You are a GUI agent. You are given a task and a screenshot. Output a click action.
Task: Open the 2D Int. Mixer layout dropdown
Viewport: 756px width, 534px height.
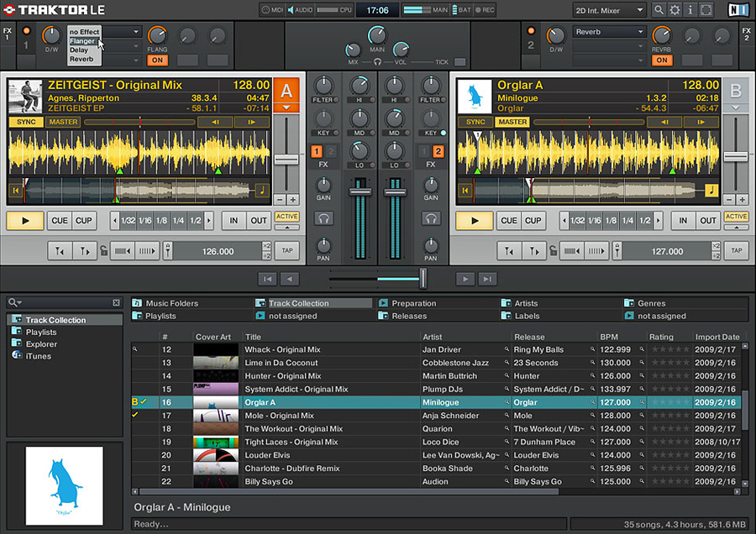point(609,10)
